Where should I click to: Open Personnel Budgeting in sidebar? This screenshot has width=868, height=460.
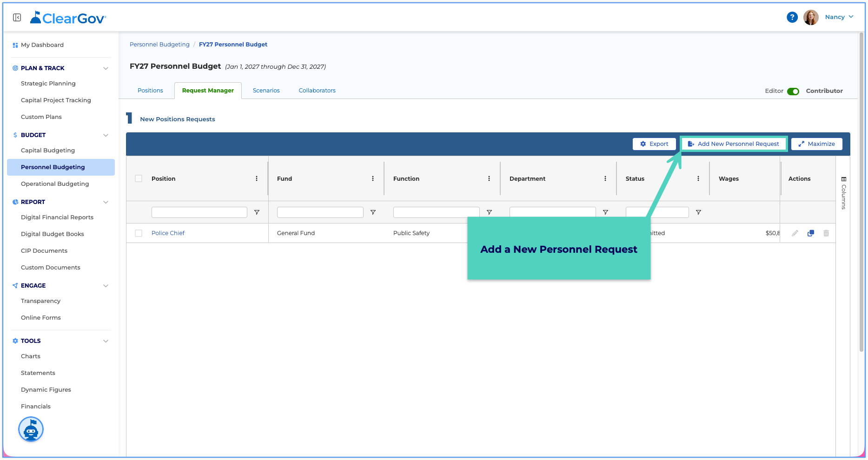point(61,167)
